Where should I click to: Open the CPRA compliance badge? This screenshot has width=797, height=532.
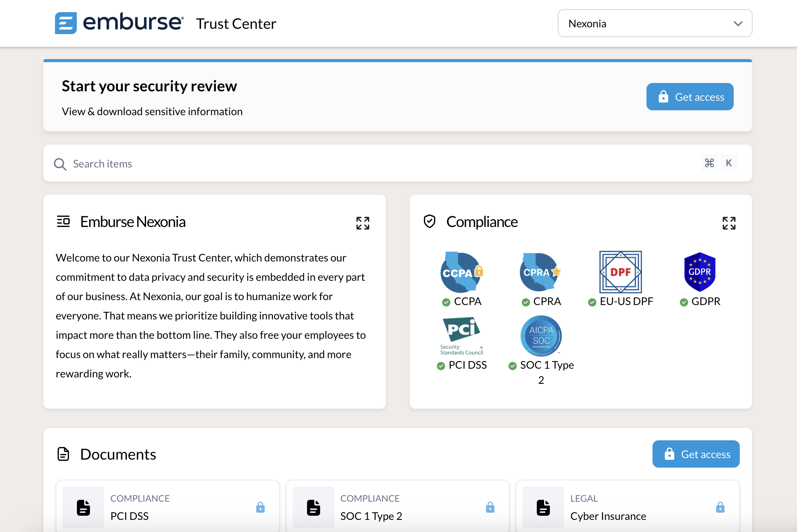(x=540, y=272)
